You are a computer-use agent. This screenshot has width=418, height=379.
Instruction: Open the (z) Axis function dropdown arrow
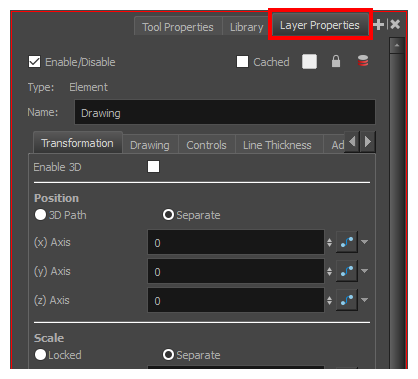[x=365, y=300]
